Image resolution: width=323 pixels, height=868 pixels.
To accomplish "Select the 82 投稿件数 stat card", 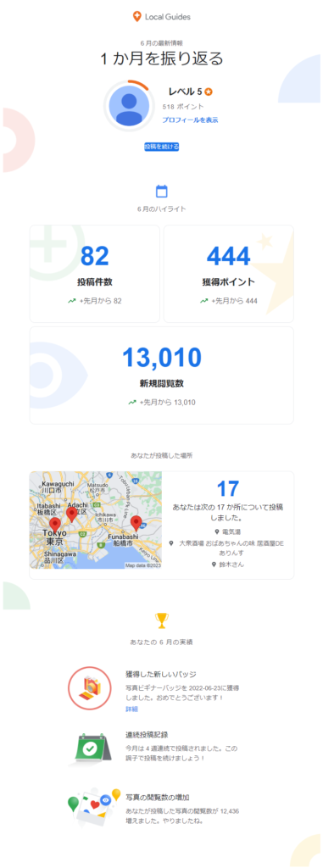I will point(95,274).
